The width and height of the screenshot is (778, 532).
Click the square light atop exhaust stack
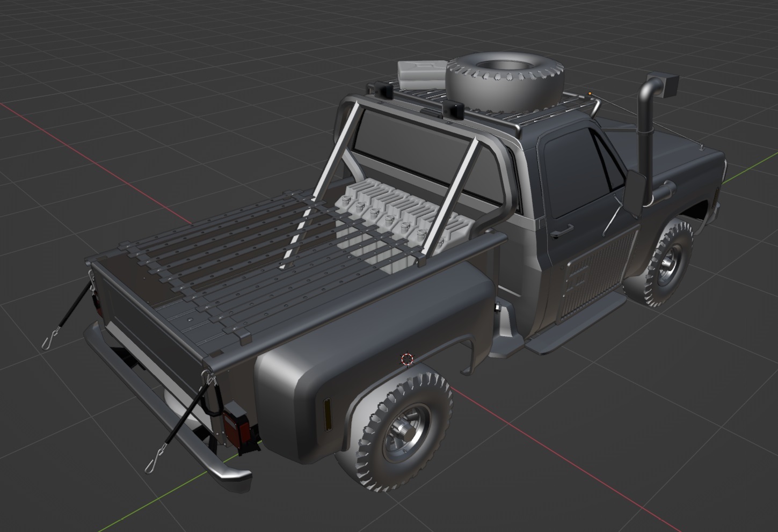pyautogui.click(x=671, y=86)
